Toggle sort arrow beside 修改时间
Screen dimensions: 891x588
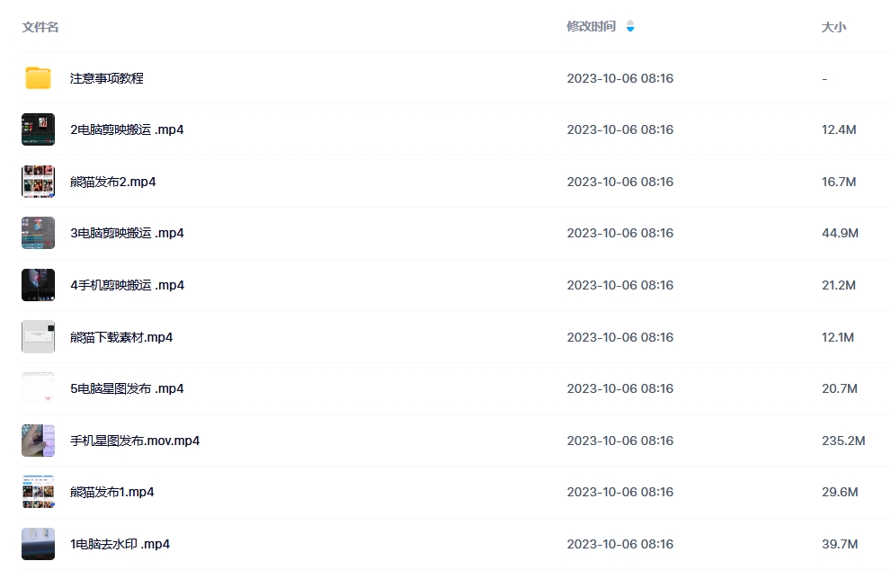[630, 26]
